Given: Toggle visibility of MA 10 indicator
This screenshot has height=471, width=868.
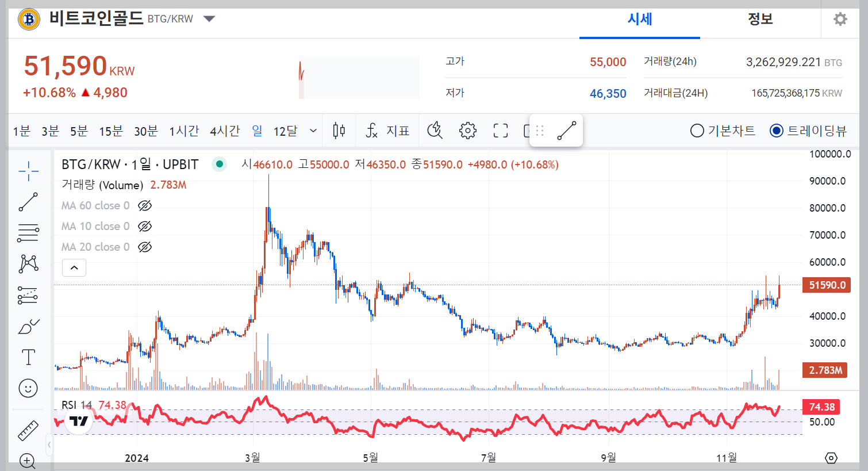Looking at the screenshot, I should (x=145, y=226).
